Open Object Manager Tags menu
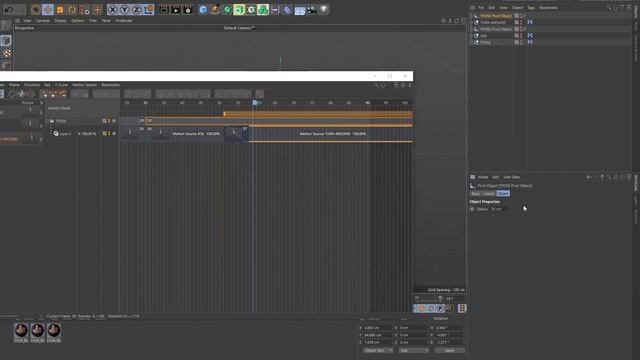 pyautogui.click(x=531, y=8)
